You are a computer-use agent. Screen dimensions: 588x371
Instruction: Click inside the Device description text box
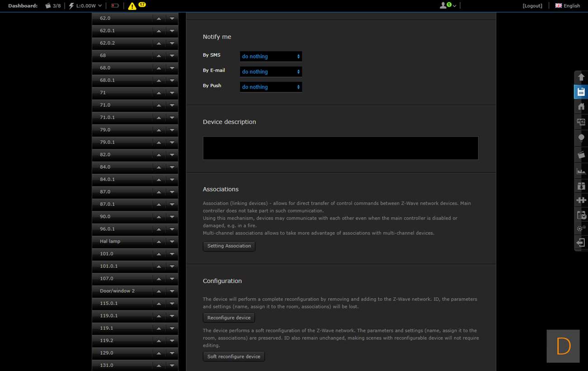coord(340,148)
